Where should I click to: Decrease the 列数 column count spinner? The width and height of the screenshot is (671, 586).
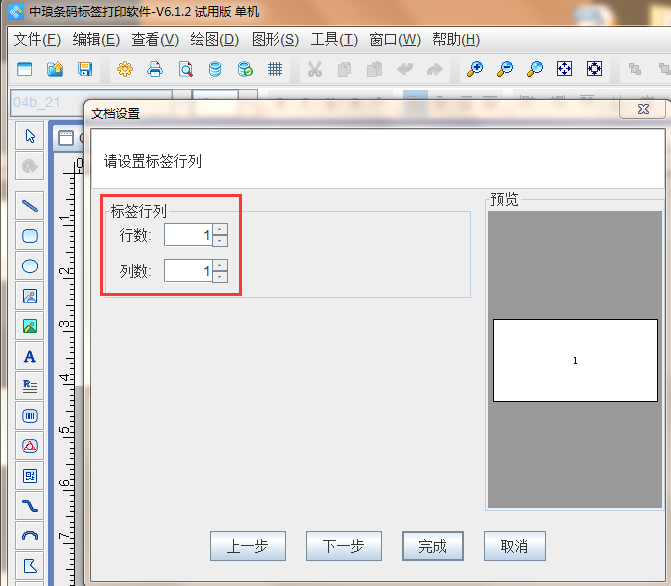[x=220, y=276]
